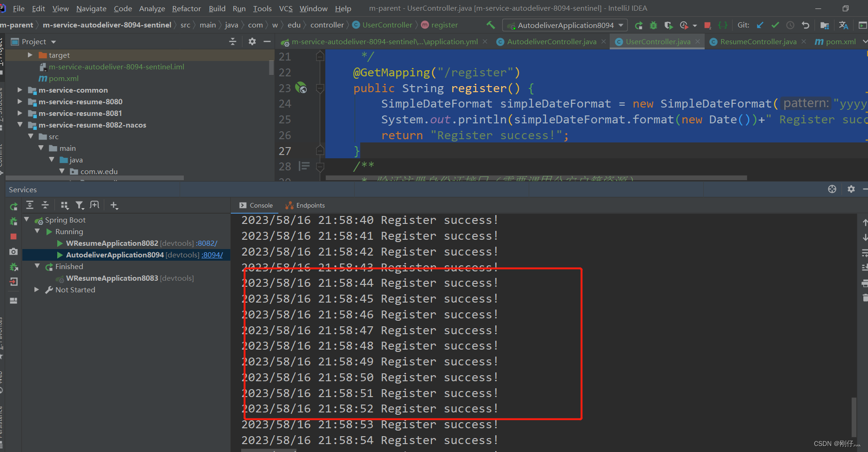Open the :8094/ link for AutodeliverApplication8094
Image resolution: width=868 pixels, height=452 pixels.
pyautogui.click(x=212, y=255)
